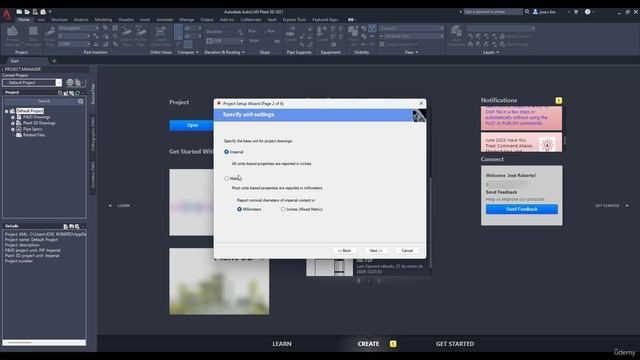The height and width of the screenshot is (360, 640).
Task: Click in the keyword search field
Action: pyautogui.click(x=493, y=12)
